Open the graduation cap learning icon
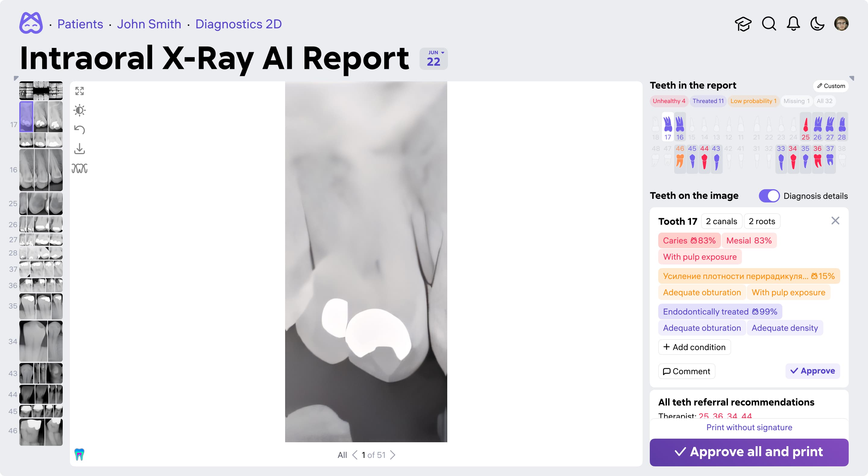 743,24
